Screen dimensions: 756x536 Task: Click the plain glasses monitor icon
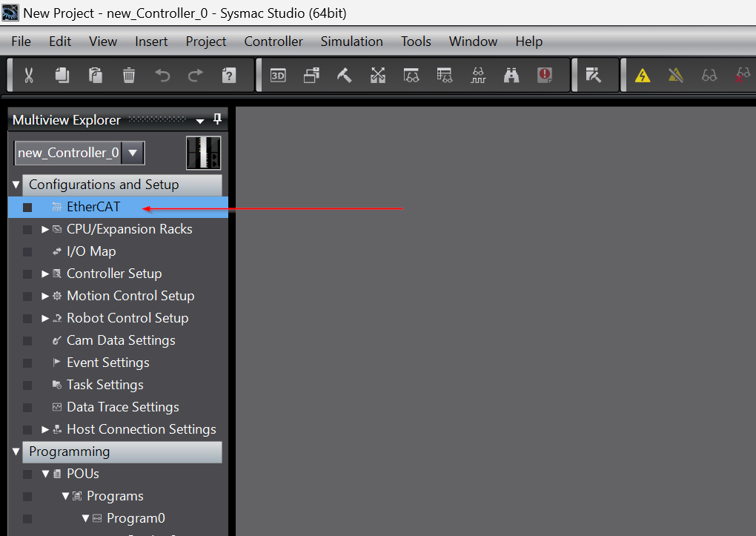point(709,76)
